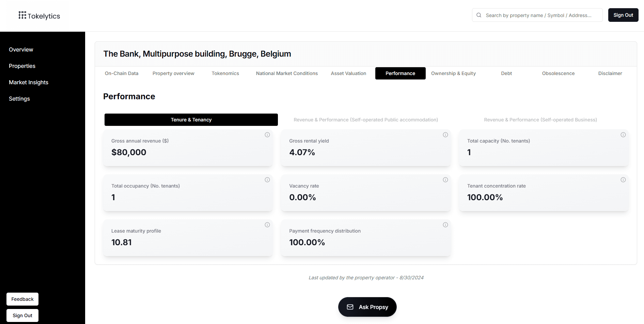Open National Market Conditions tab
Image resolution: width=644 pixels, height=324 pixels.
(287, 73)
